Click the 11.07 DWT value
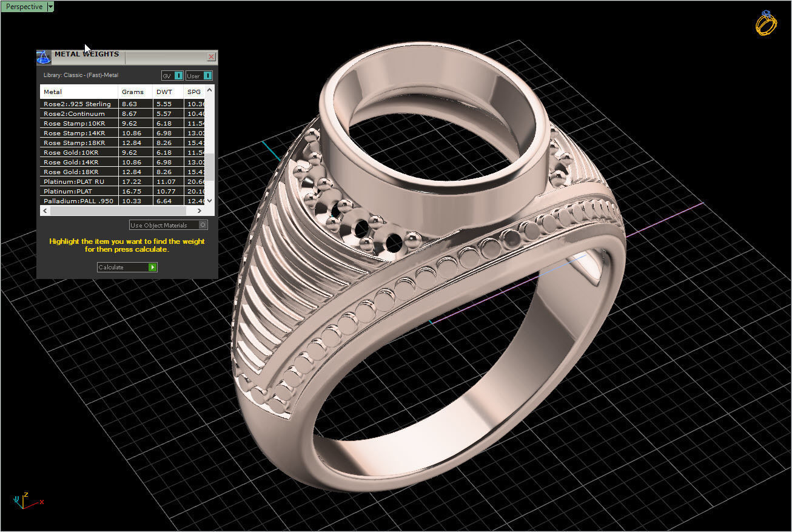Image resolution: width=792 pixels, height=532 pixels. click(x=166, y=182)
